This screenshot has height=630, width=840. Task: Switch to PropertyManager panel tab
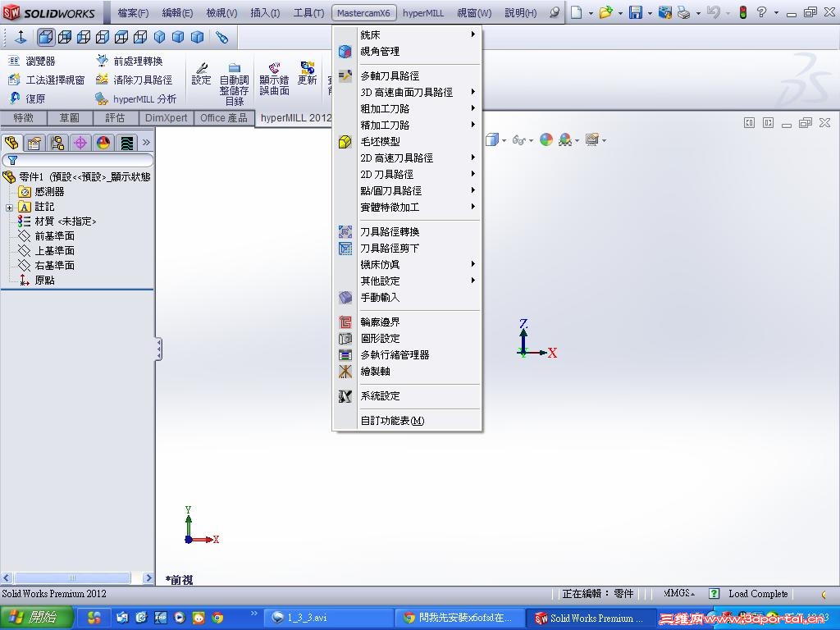point(34,143)
